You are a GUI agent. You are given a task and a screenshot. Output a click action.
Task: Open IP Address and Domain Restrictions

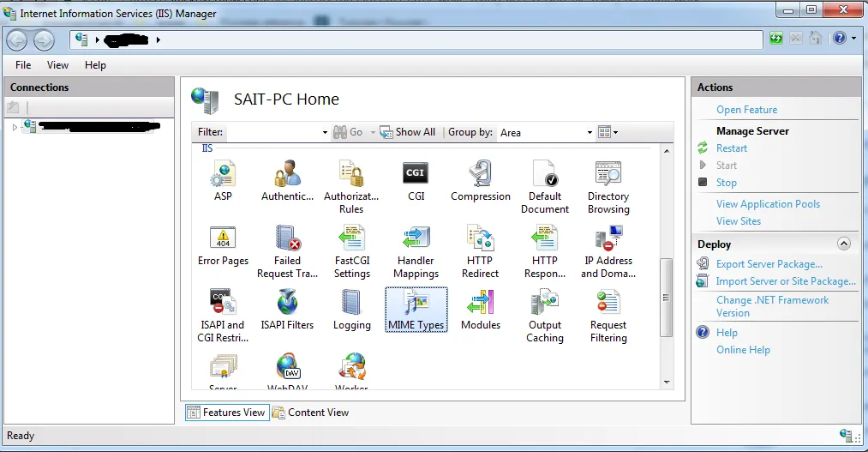(608, 251)
